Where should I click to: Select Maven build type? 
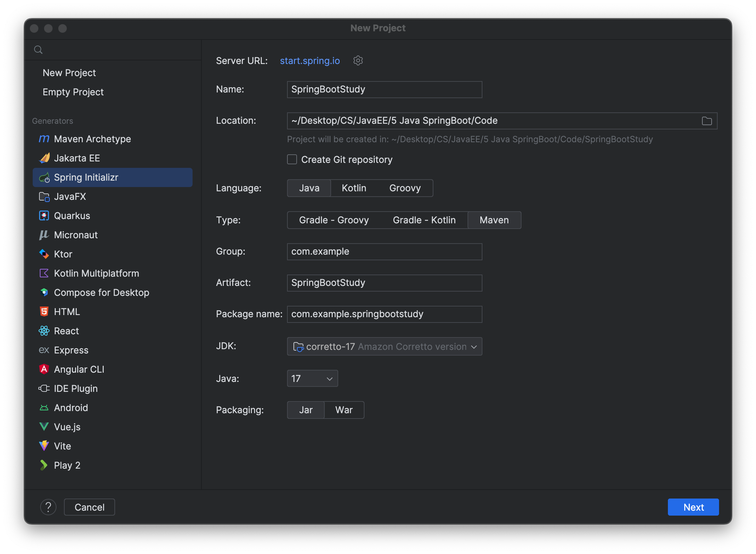tap(493, 220)
